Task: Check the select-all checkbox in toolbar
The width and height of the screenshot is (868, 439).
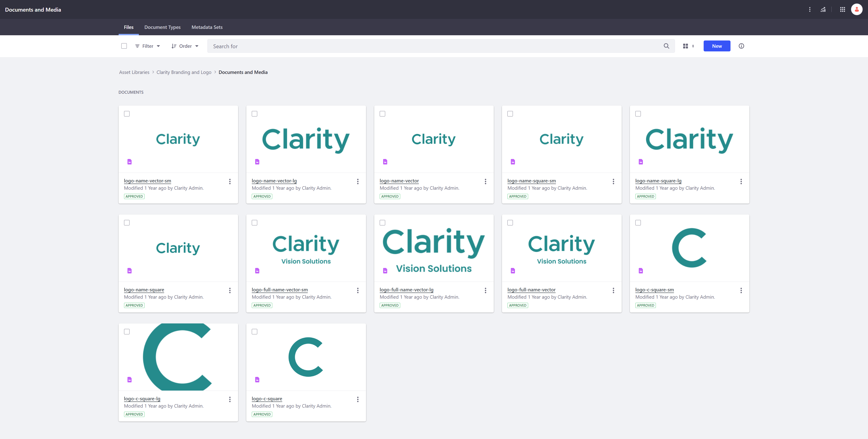Action: [124, 46]
